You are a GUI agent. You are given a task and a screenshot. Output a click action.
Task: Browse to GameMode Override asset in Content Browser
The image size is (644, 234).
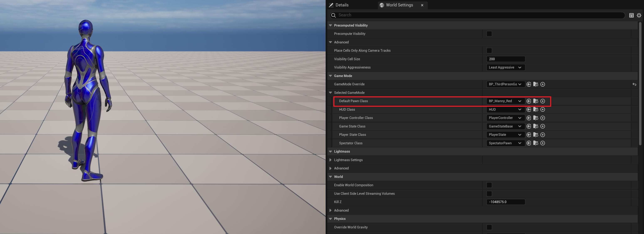[x=536, y=84]
